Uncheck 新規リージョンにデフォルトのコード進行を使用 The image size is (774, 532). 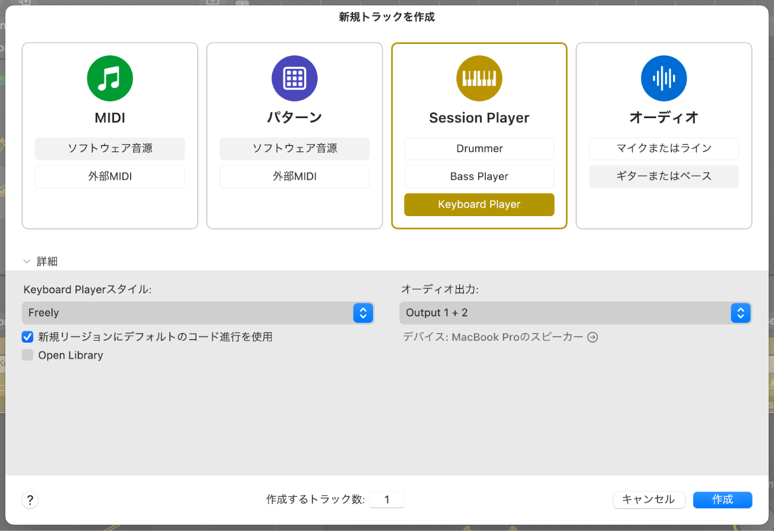[x=27, y=337]
